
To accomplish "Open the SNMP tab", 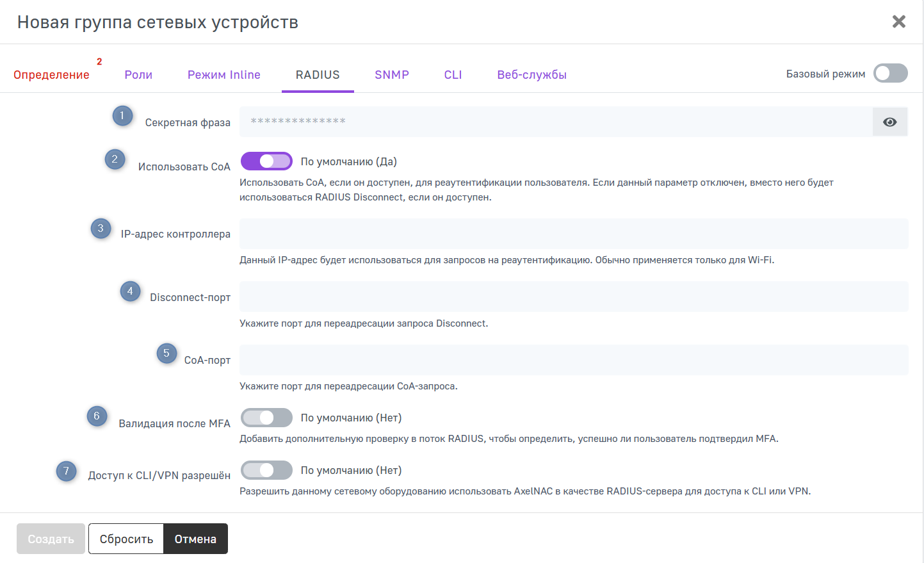I will (391, 75).
